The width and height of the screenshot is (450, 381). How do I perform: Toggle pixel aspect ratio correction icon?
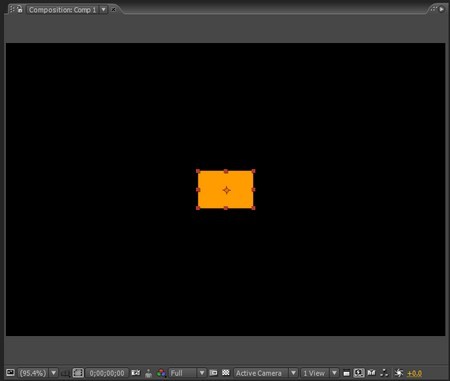(x=346, y=373)
